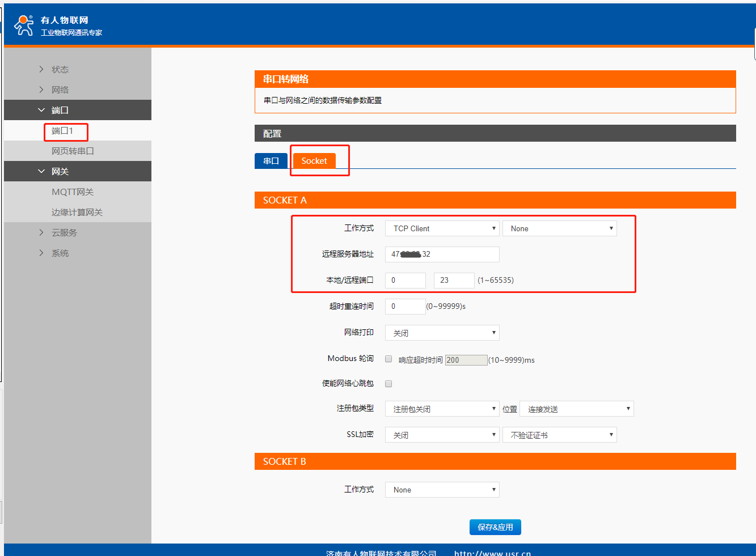This screenshot has height=556, width=756.
Task: Expand the 状态 sidebar section
Action: (x=60, y=69)
